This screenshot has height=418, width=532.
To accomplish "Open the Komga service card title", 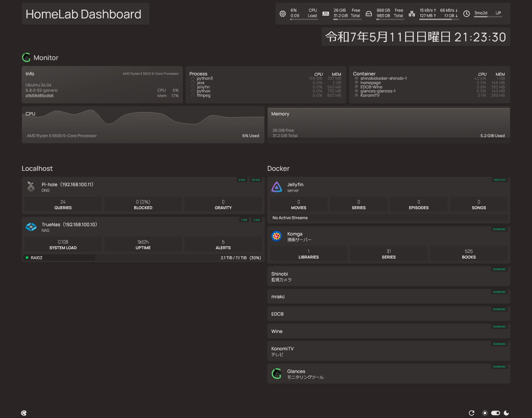I will pyautogui.click(x=295, y=234).
